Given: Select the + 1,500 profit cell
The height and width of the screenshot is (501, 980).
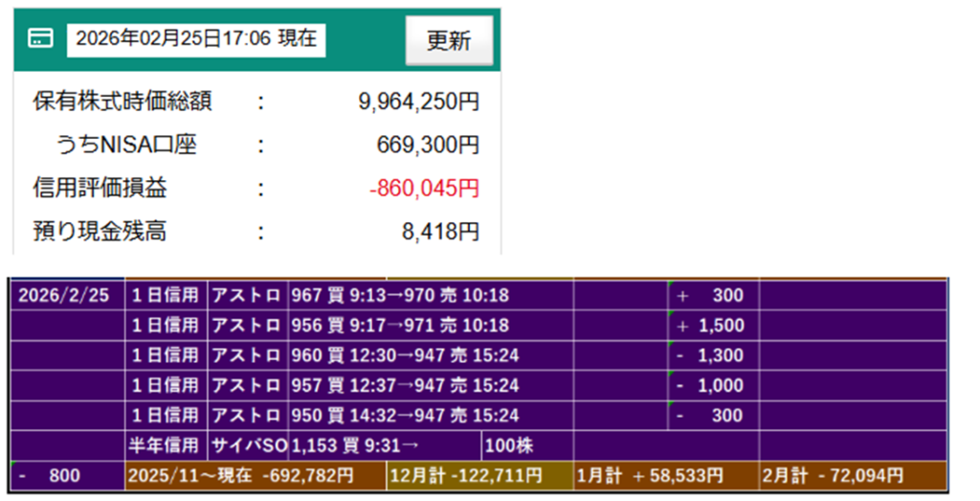Looking at the screenshot, I should [711, 326].
